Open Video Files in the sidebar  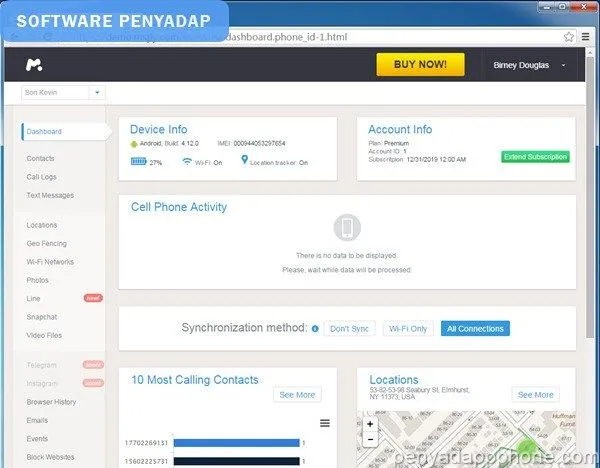(44, 335)
